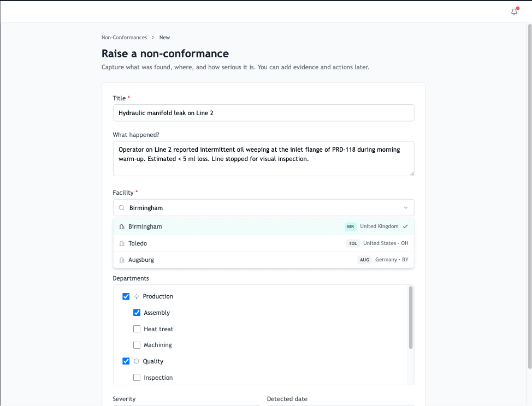Click the building icon beside Toledo option
The image size is (532, 406).
click(x=122, y=243)
